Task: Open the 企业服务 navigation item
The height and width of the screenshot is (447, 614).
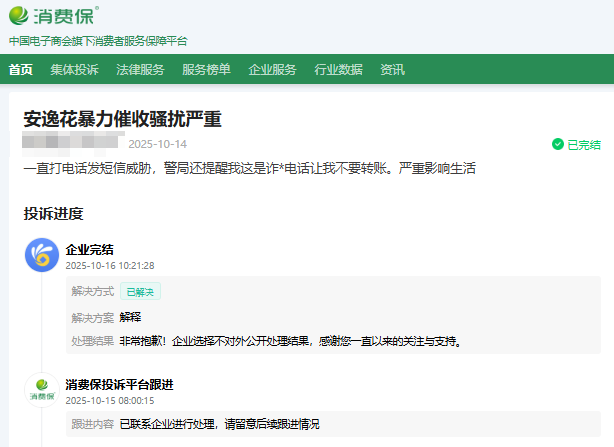Action: [272, 70]
